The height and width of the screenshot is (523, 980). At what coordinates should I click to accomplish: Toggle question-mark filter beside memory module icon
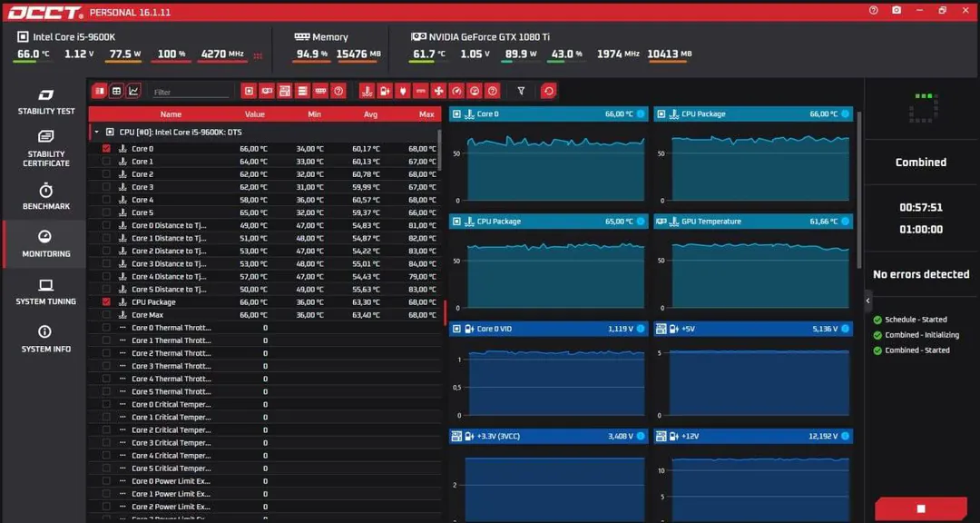point(338,92)
